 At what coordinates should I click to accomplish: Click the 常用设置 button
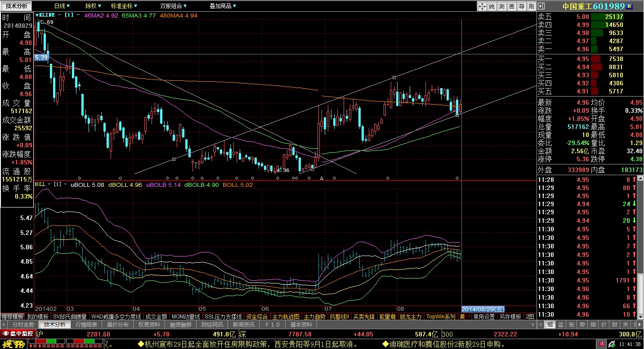coord(484,317)
